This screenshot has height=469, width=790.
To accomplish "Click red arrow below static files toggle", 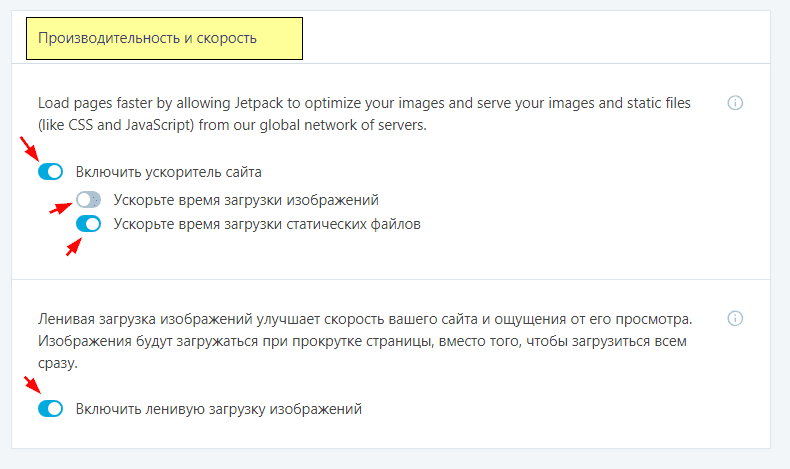I will pos(74,247).
